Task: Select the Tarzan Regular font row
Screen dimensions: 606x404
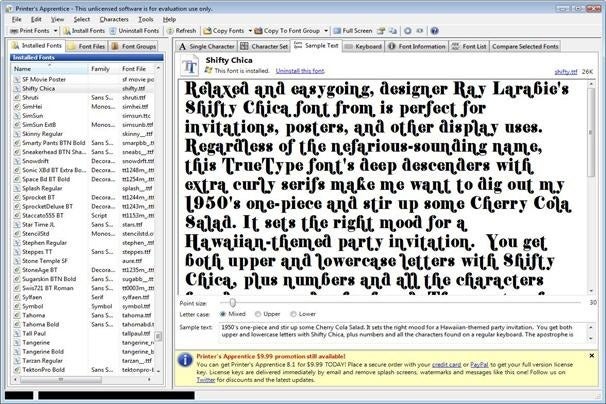Action: point(83,361)
